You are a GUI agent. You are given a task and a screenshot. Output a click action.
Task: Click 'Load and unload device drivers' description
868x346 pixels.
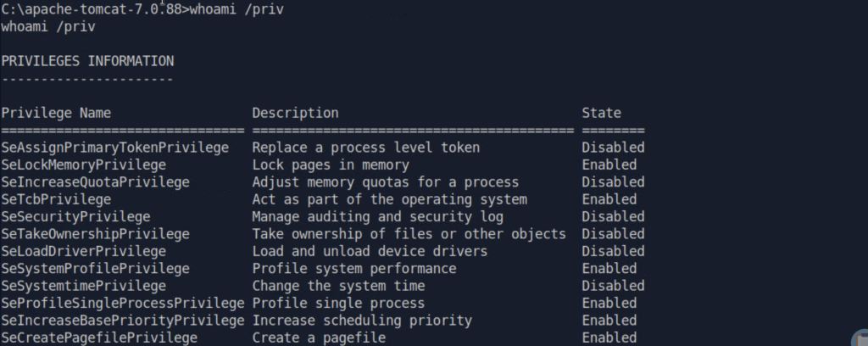point(370,251)
